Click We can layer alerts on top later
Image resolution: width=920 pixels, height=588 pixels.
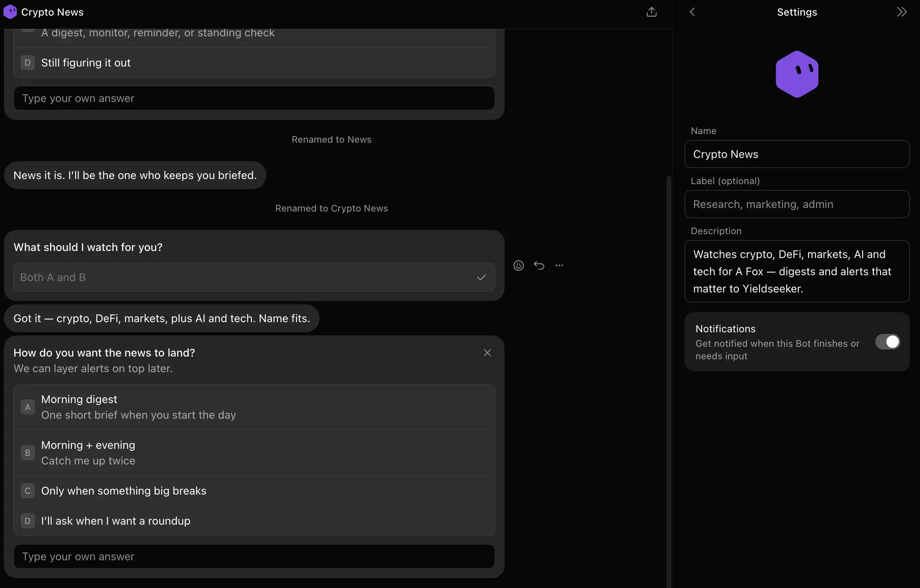click(x=93, y=368)
